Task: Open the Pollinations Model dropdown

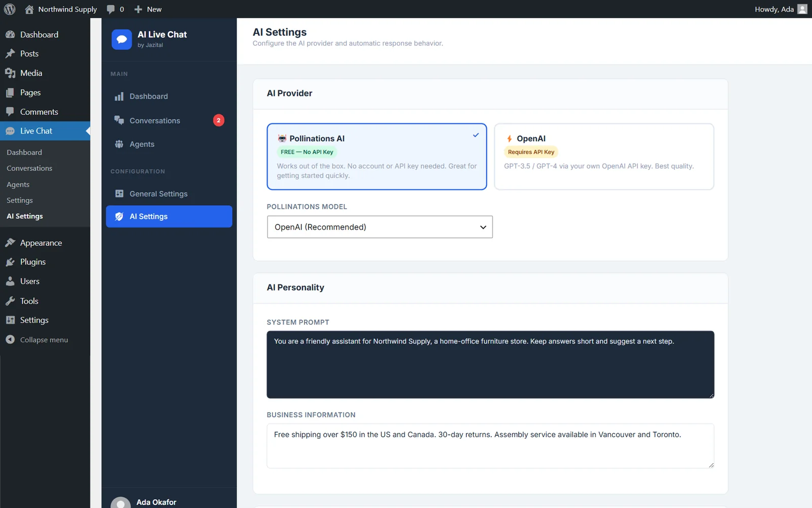Action: click(380, 227)
